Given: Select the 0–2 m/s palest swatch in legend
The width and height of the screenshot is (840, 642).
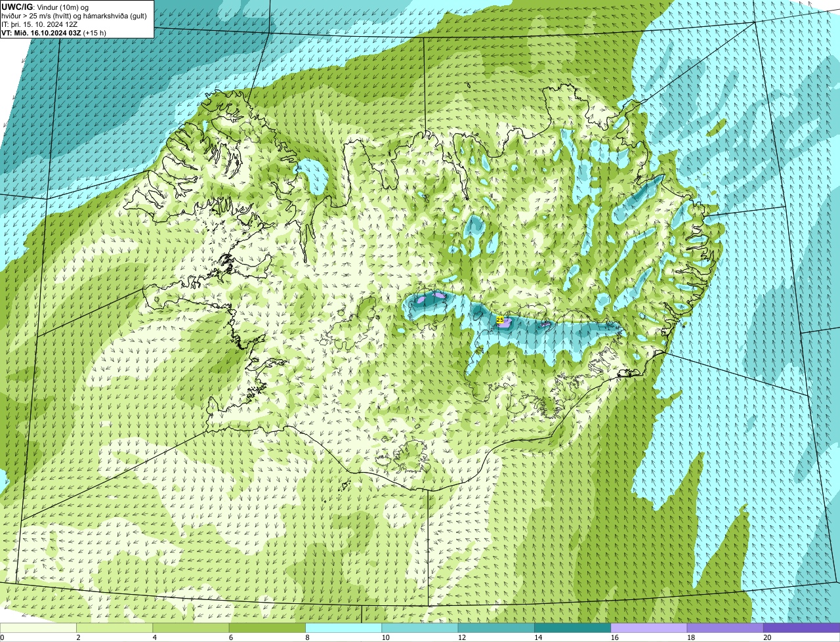Looking at the screenshot, I should coord(38,628).
